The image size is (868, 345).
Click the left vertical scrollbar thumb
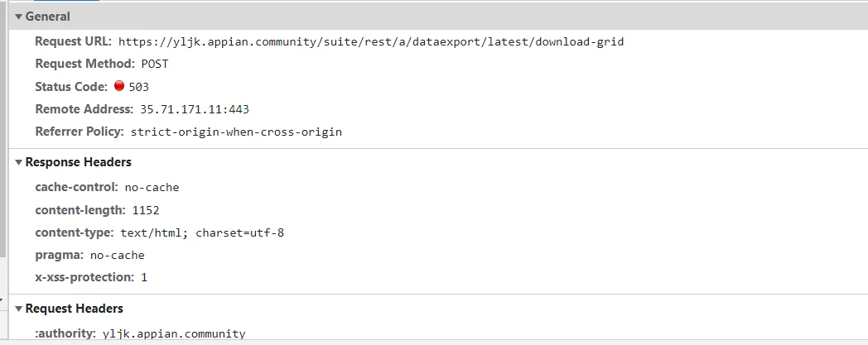pyautogui.click(x=3, y=130)
